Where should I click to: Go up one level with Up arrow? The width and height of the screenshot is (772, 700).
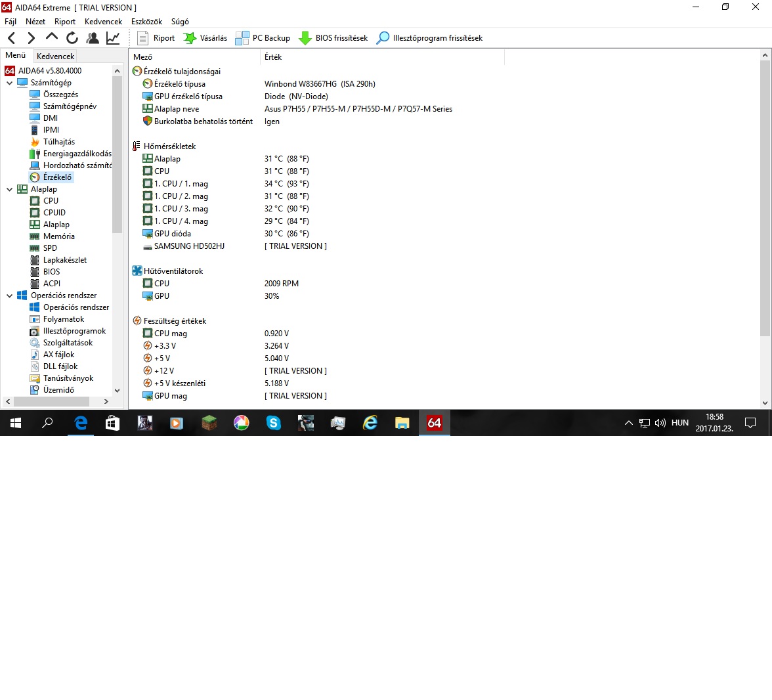(52, 37)
